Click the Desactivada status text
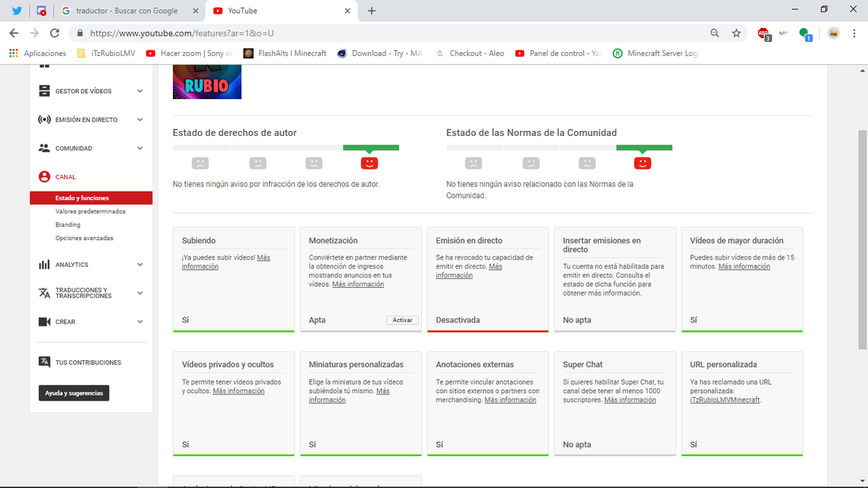 (x=458, y=320)
